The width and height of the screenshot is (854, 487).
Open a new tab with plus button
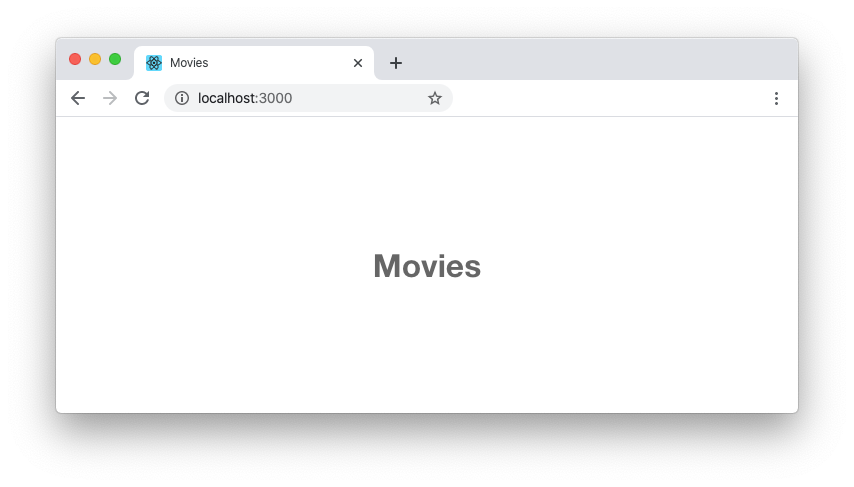[396, 63]
